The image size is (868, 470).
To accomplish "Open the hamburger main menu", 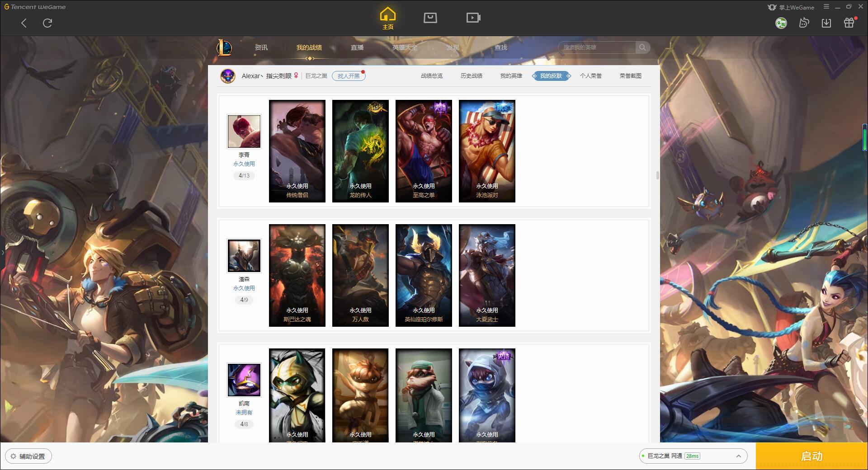I will click(826, 7).
